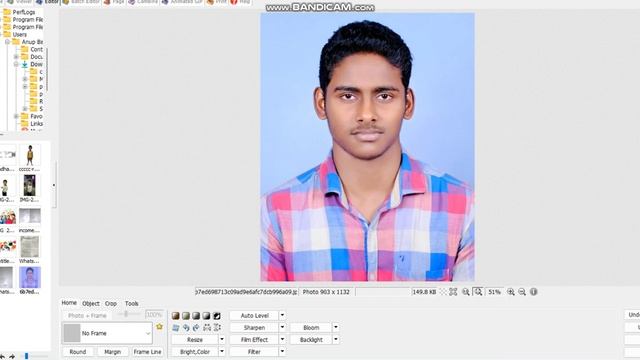
Task: Click the yellow star favorite frame icon
Action: [x=159, y=327]
